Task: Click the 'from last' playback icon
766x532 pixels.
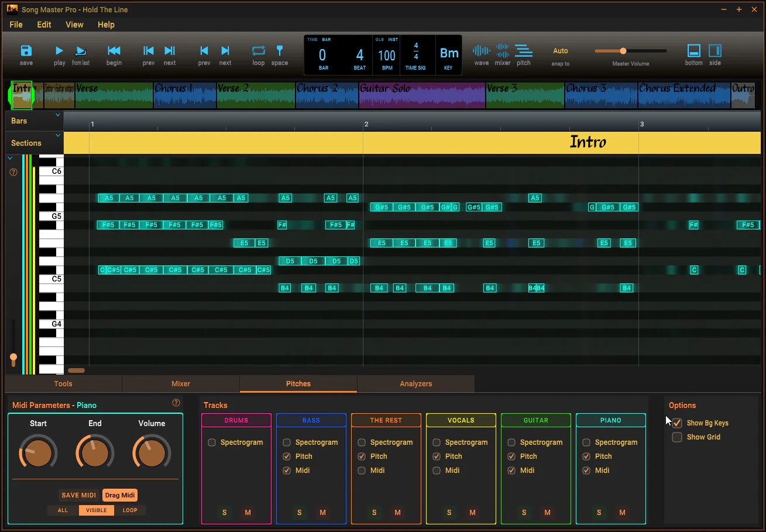Action: click(81, 52)
